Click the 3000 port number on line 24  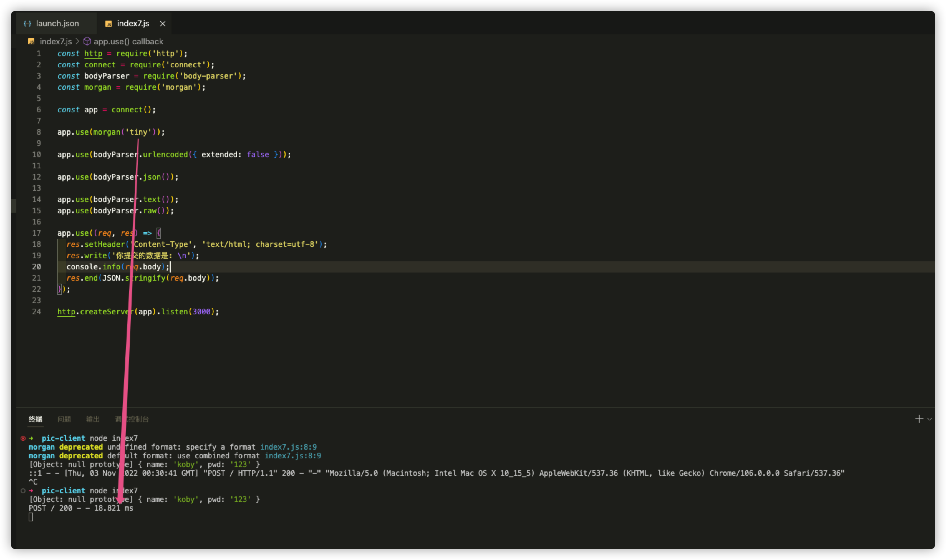(201, 312)
